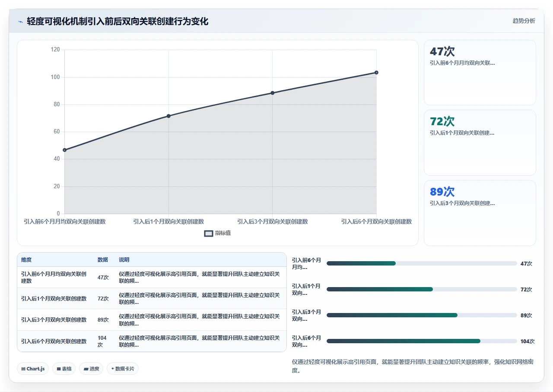
Task: Click the progress bar for 89次
Action: 422,315
